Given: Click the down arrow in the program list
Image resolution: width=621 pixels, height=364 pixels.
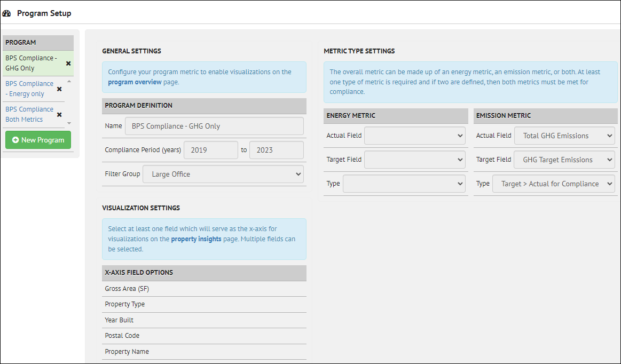Looking at the screenshot, I should pyautogui.click(x=70, y=122).
